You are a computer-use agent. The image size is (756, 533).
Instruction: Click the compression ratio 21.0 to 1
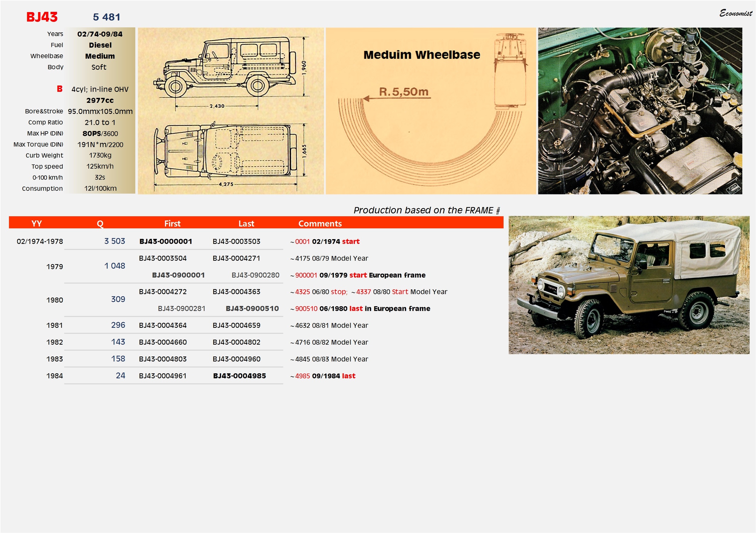[100, 122]
